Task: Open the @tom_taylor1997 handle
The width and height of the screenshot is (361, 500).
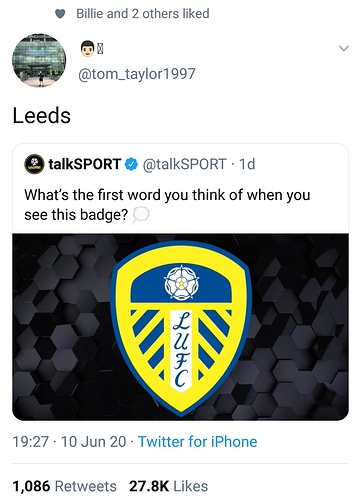Action: coord(136,74)
